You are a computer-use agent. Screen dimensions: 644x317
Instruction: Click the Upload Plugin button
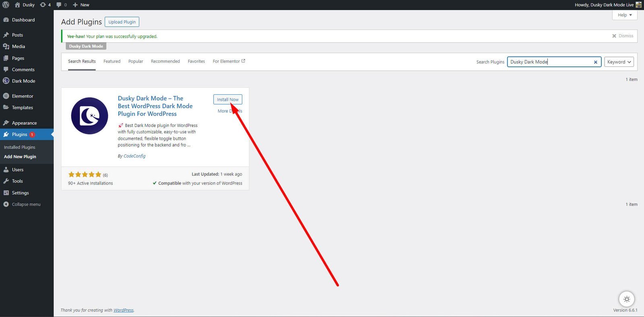click(122, 22)
